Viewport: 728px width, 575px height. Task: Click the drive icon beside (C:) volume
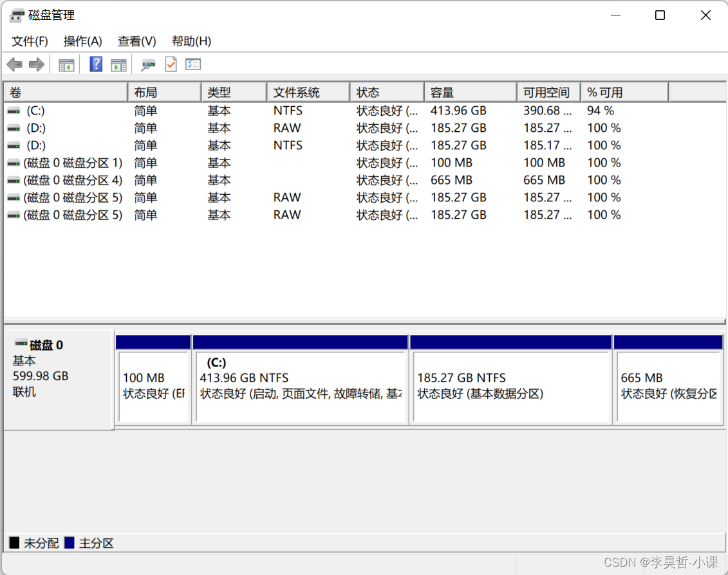(x=14, y=111)
